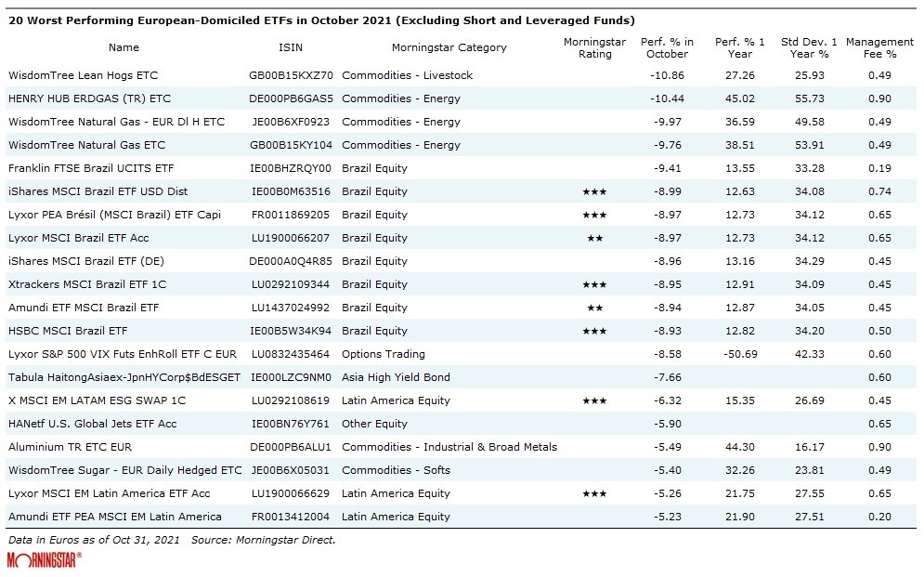Click the three-star rating for Lyxor MSCI EM Latin America ETF Acc
924x577 pixels.
pyautogui.click(x=594, y=493)
